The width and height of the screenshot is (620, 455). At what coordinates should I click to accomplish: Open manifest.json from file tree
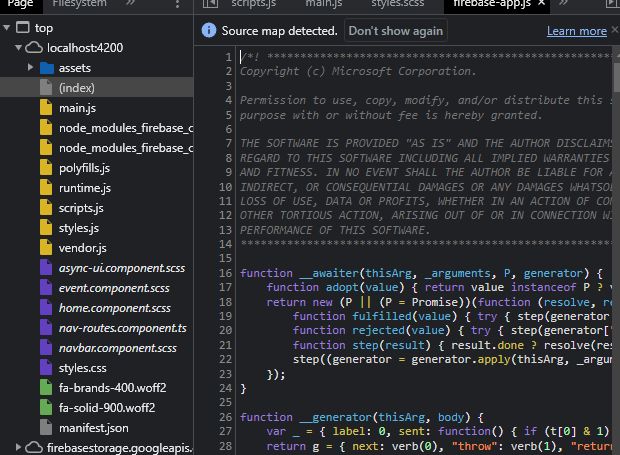pyautogui.click(x=96, y=428)
